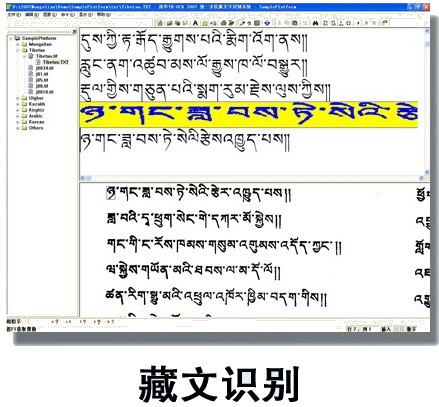The image size is (439, 407).
Task: Click the letter A font toolbar icon
Action: point(196,23)
